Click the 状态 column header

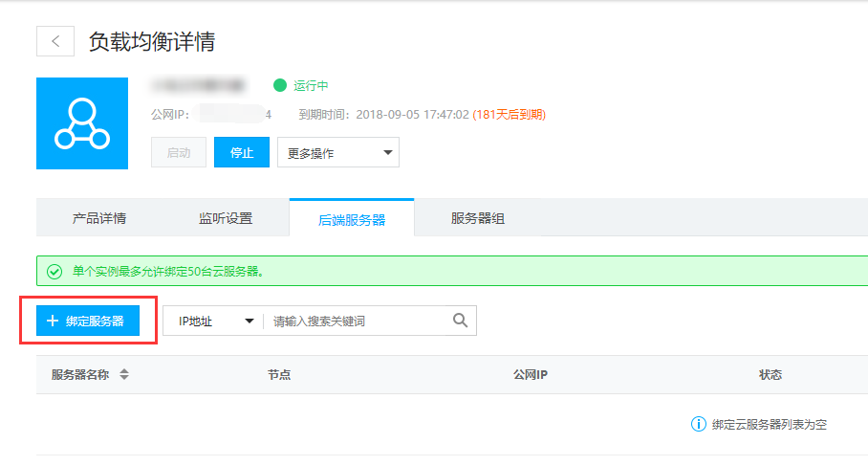tap(770, 375)
